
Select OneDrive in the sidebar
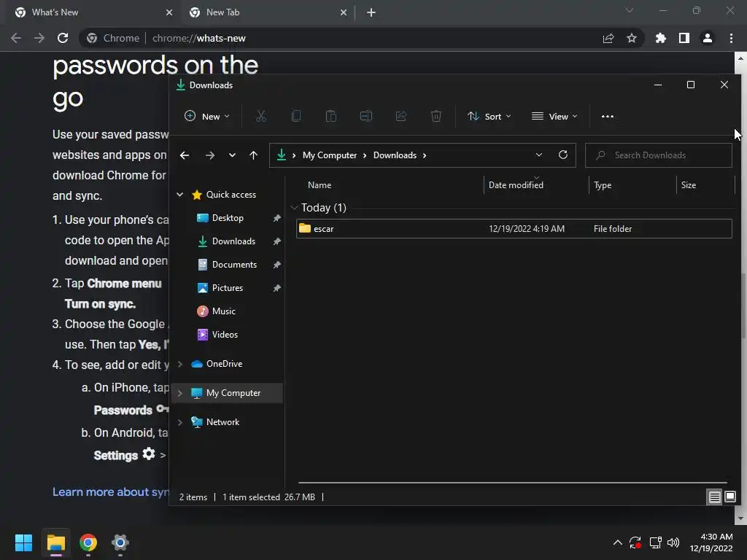point(224,364)
